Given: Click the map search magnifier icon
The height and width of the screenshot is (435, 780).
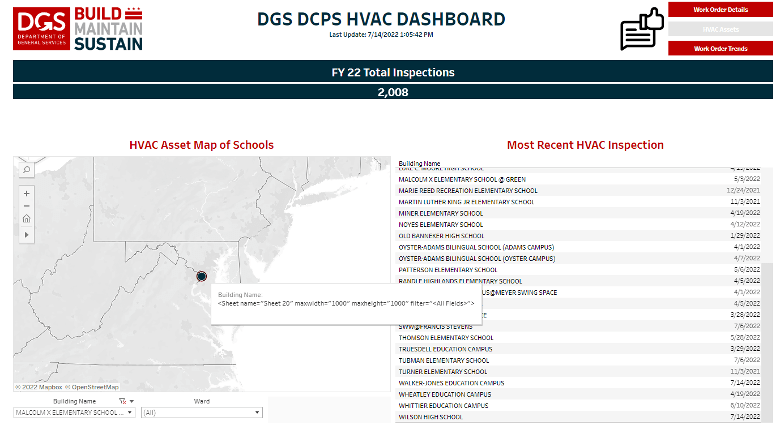Looking at the screenshot, I should click(x=26, y=170).
